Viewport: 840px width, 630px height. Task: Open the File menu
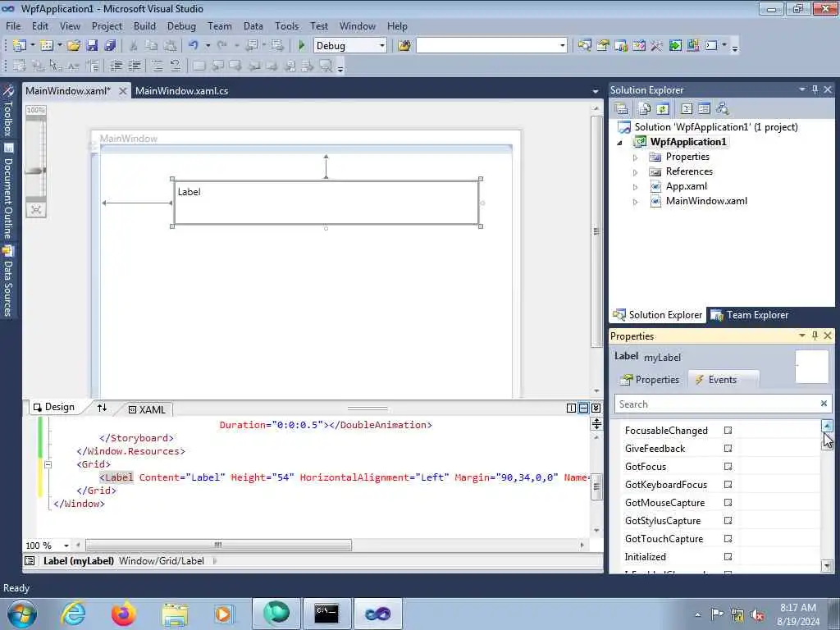point(13,25)
